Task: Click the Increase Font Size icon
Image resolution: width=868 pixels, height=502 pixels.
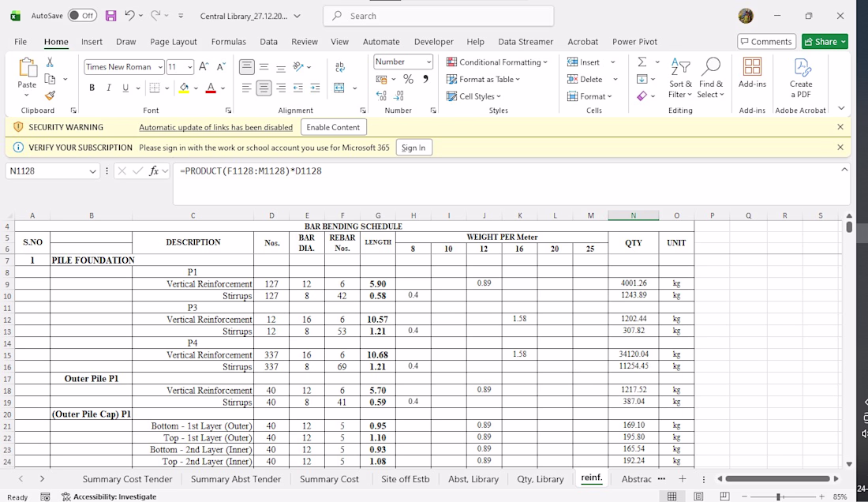Action: [204, 67]
